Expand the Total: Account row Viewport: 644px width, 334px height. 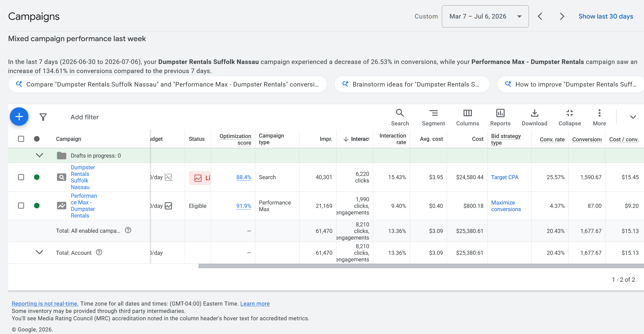[39, 252]
